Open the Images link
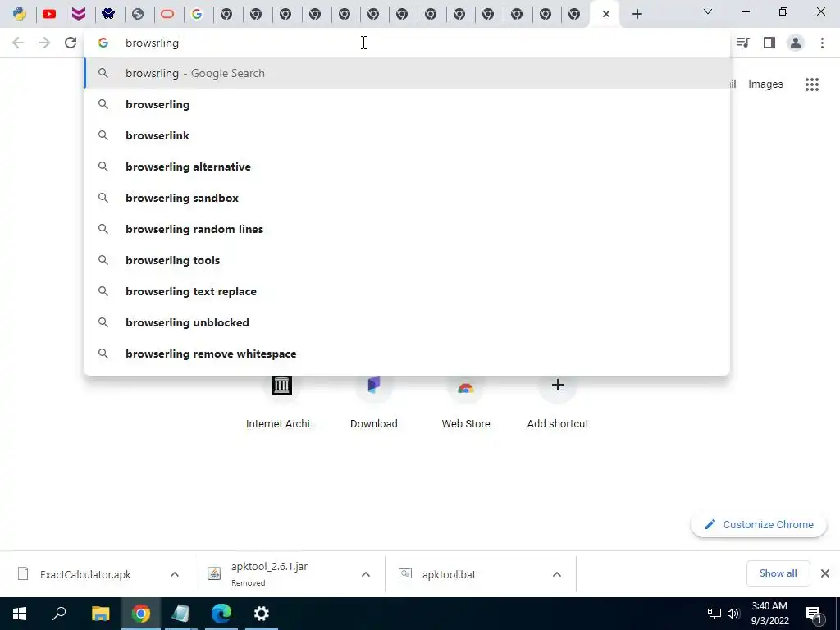 pyautogui.click(x=765, y=84)
